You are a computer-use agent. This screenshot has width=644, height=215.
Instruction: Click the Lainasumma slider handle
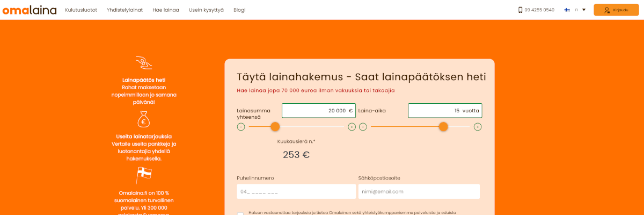pyautogui.click(x=275, y=127)
